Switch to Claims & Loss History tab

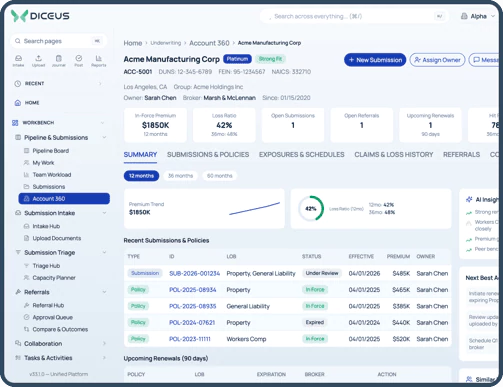pyautogui.click(x=394, y=155)
